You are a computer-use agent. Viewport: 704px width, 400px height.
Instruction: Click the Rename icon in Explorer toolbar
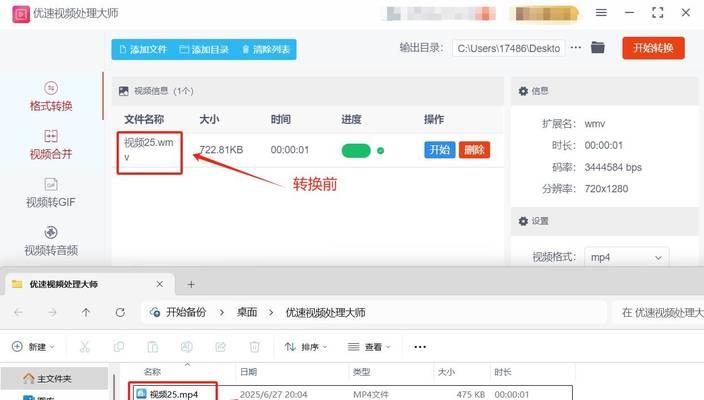coord(186,347)
